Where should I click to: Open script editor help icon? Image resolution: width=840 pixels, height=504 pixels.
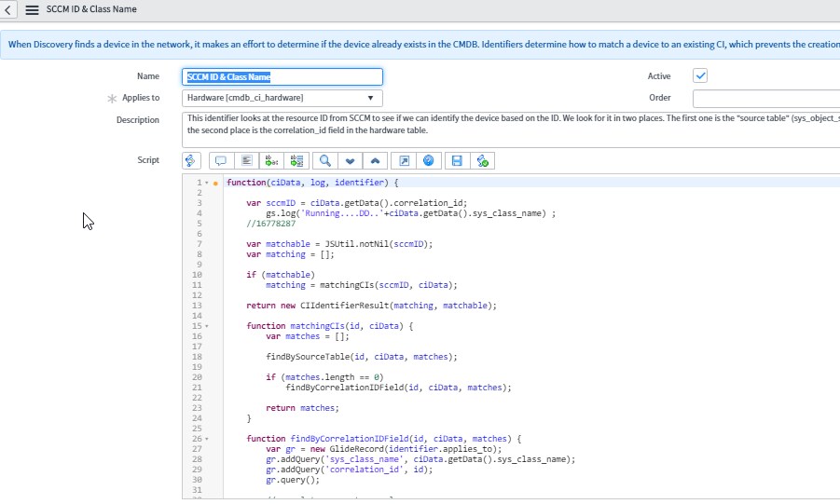(x=429, y=160)
